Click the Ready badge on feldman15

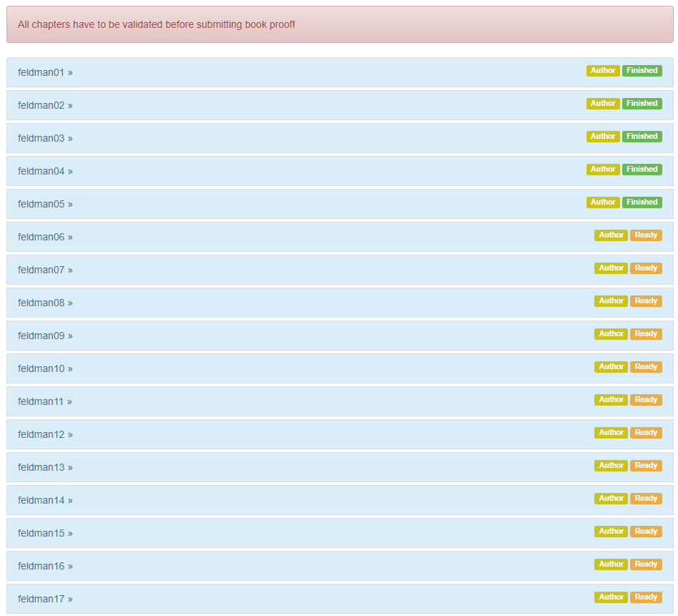coord(646,532)
